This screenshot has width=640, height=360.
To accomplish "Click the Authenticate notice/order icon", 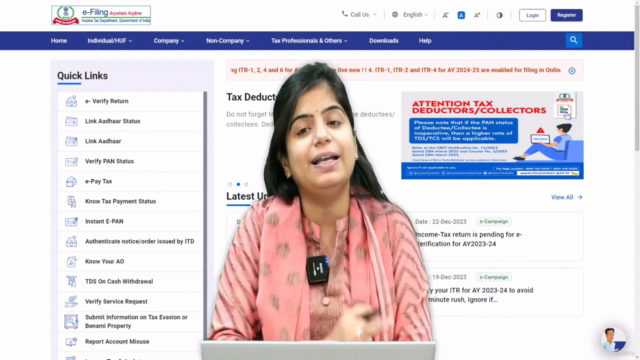I will 71,241.
